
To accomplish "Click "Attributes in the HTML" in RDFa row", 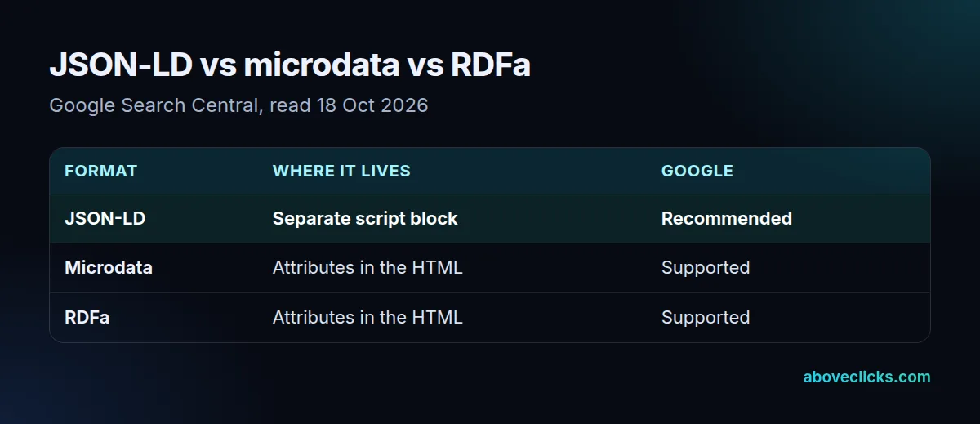I will (x=367, y=318).
